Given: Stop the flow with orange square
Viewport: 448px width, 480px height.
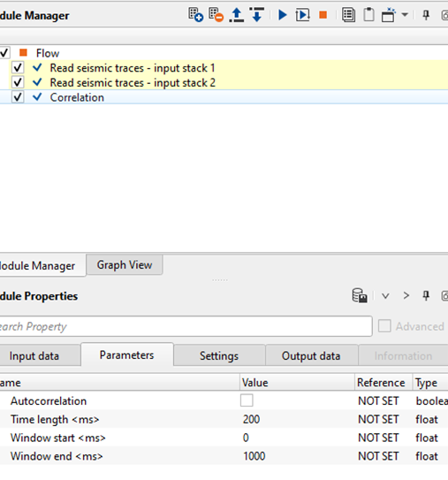Looking at the screenshot, I should coord(323,15).
